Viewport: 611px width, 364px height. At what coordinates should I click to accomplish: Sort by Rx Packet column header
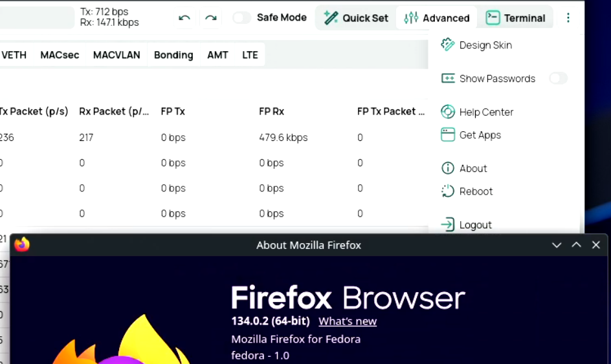pyautogui.click(x=114, y=111)
